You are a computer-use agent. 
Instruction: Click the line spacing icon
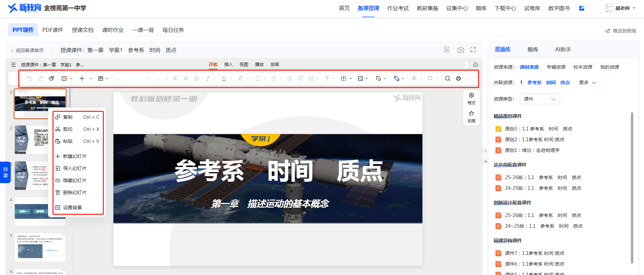tap(311, 78)
